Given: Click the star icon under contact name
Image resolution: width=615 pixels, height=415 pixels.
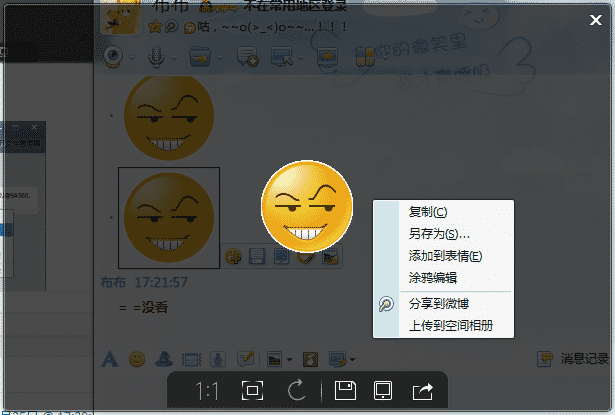Looking at the screenshot, I should coord(155,27).
